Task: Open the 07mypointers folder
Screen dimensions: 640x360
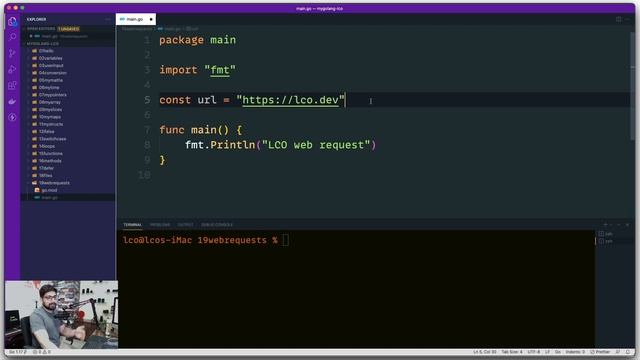Action: 52,95
